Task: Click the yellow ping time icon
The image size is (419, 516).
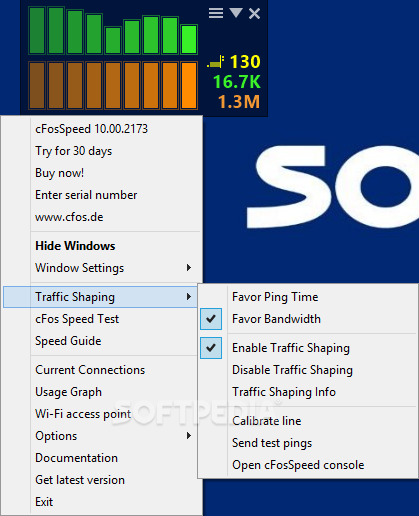Action: pos(216,62)
